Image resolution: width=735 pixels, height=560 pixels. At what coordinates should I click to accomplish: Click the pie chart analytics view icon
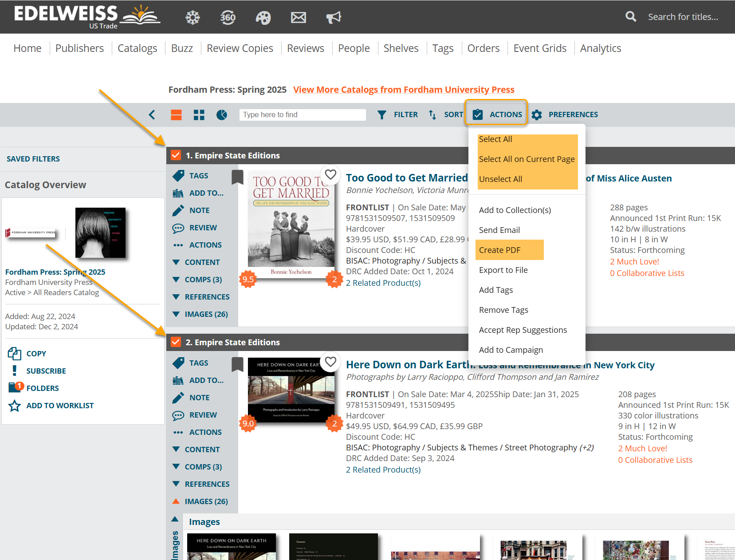[222, 115]
